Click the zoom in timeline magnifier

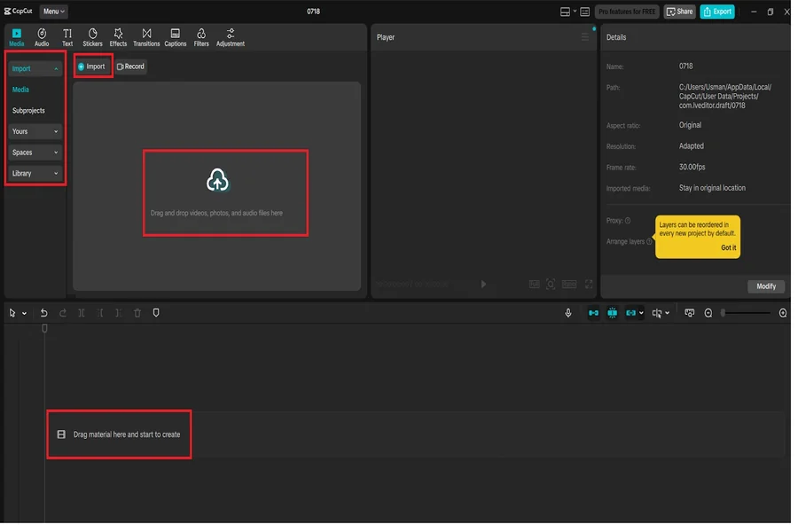tap(783, 313)
